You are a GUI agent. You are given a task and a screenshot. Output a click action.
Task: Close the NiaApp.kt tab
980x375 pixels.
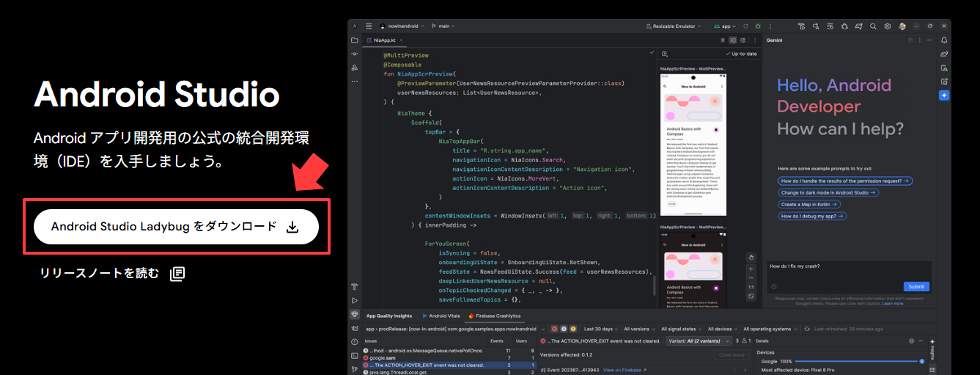point(402,40)
